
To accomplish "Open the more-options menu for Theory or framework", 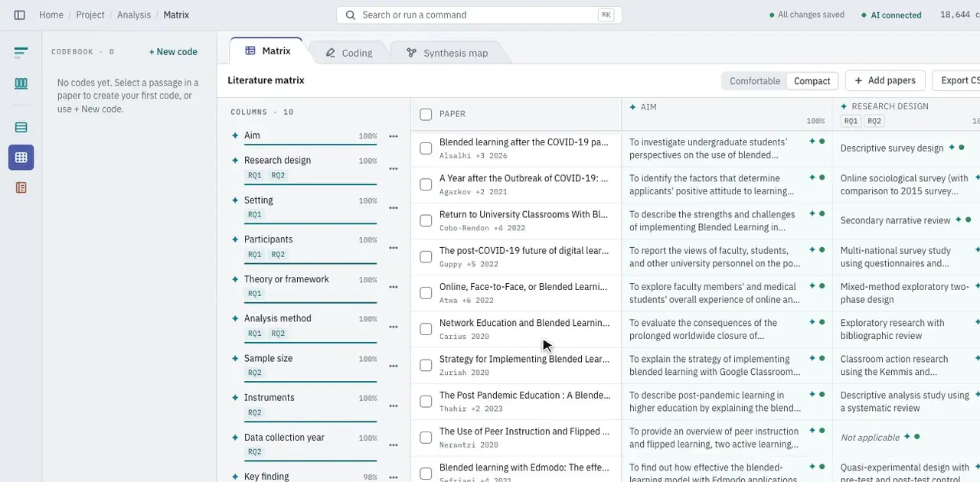I will (394, 287).
